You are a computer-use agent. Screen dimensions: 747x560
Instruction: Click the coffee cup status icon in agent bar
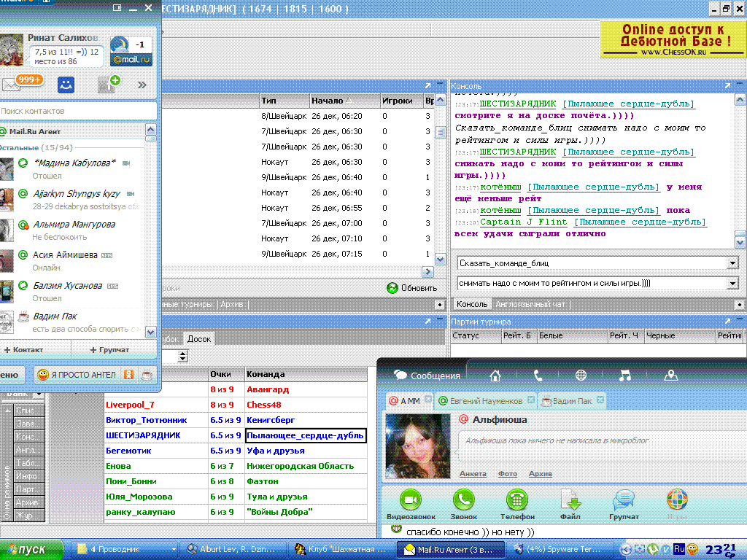147,375
